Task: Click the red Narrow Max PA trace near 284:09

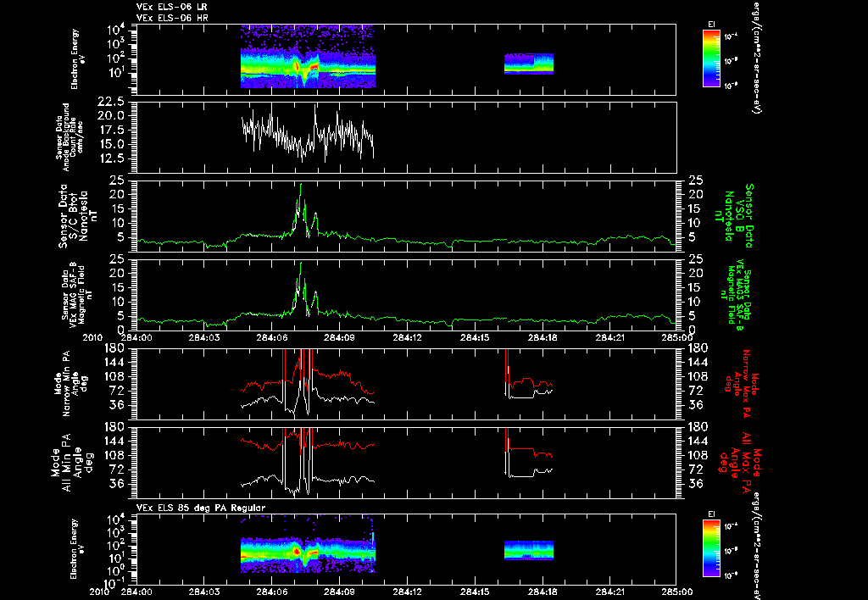Action: tap(339, 375)
